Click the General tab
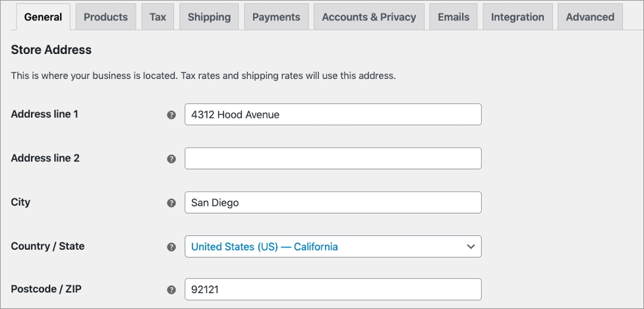644x309 pixels. [43, 17]
